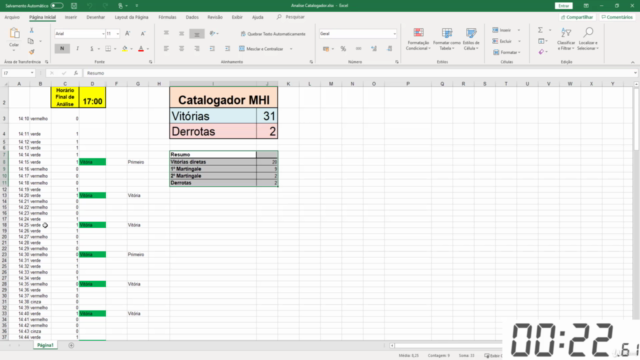The width and height of the screenshot is (640, 360).
Task: Click the Comentários button
Action: tap(617, 17)
